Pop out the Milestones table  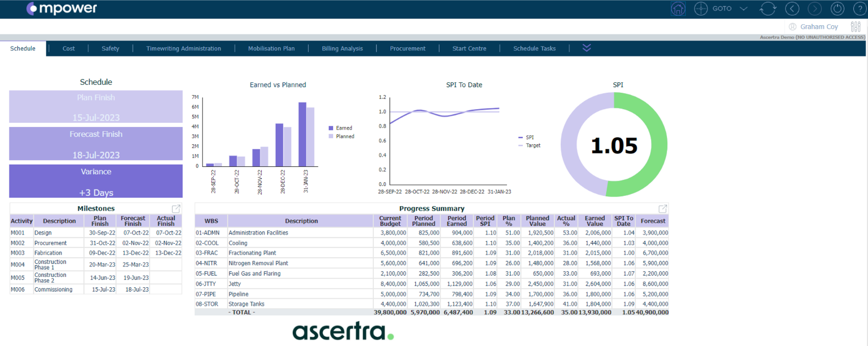point(176,209)
